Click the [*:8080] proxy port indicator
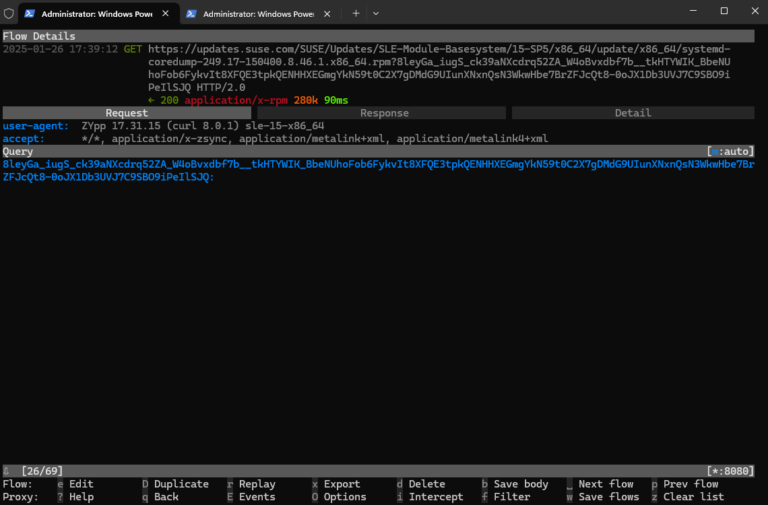Image resolution: width=768 pixels, height=505 pixels. [x=730, y=471]
